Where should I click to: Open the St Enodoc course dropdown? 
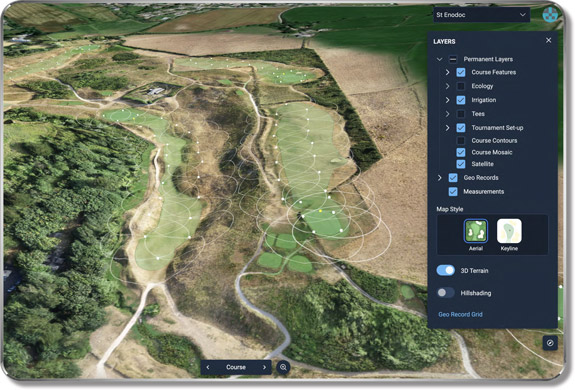pyautogui.click(x=481, y=15)
